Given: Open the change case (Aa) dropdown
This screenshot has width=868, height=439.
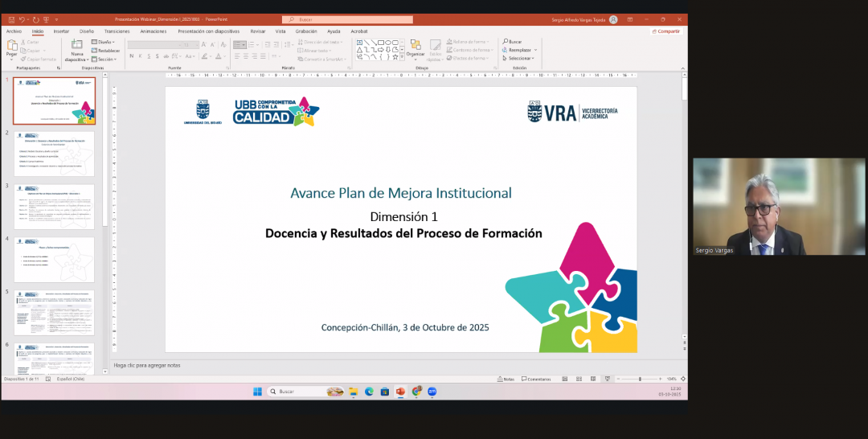Looking at the screenshot, I should click(190, 56).
